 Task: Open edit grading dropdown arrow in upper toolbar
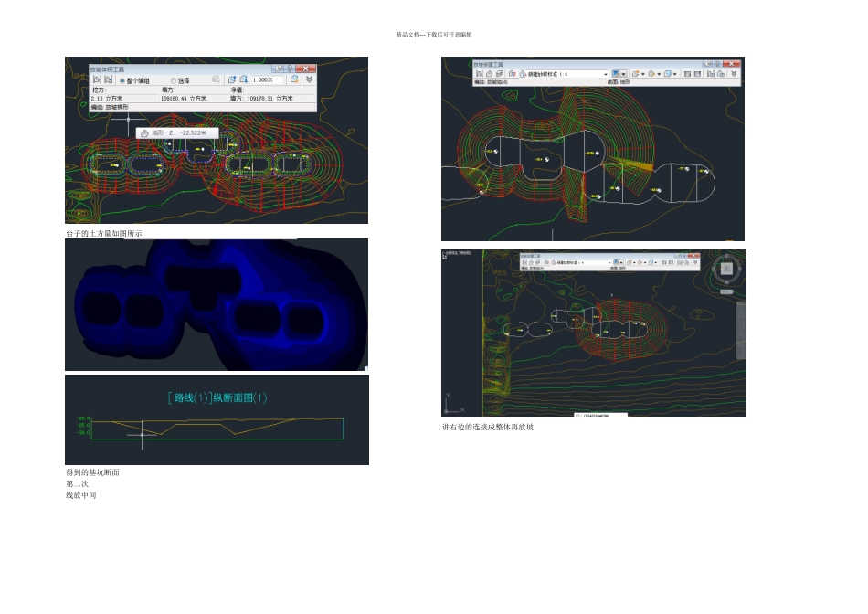pyautogui.click(x=659, y=74)
